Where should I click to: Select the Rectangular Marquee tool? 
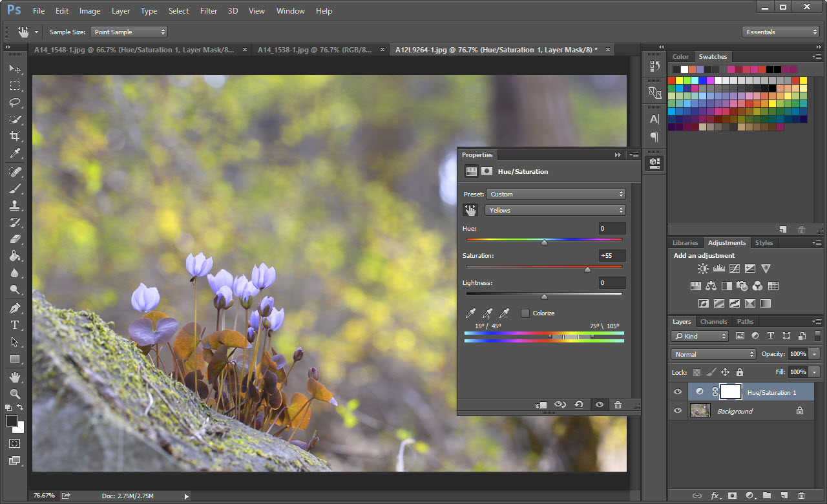pos(15,85)
